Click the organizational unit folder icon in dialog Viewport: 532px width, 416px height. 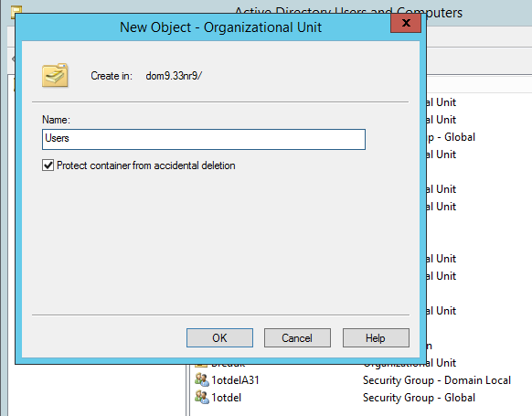tap(55, 75)
